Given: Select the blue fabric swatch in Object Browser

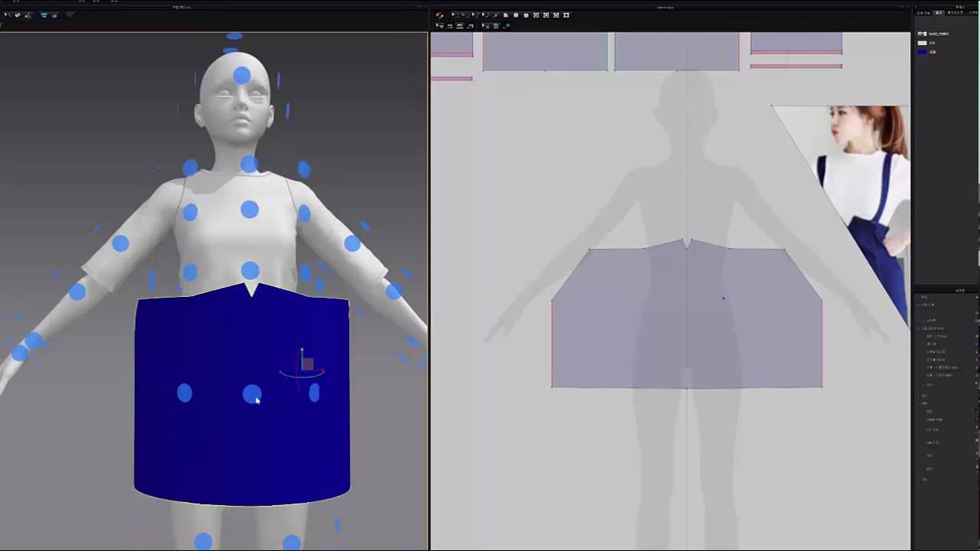Looking at the screenshot, I should 922,52.
